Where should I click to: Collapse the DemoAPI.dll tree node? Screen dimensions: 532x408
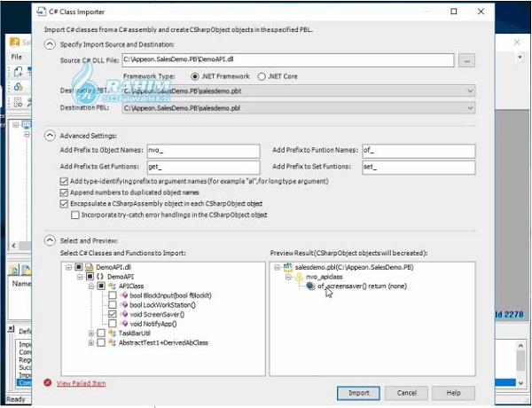coord(68,267)
